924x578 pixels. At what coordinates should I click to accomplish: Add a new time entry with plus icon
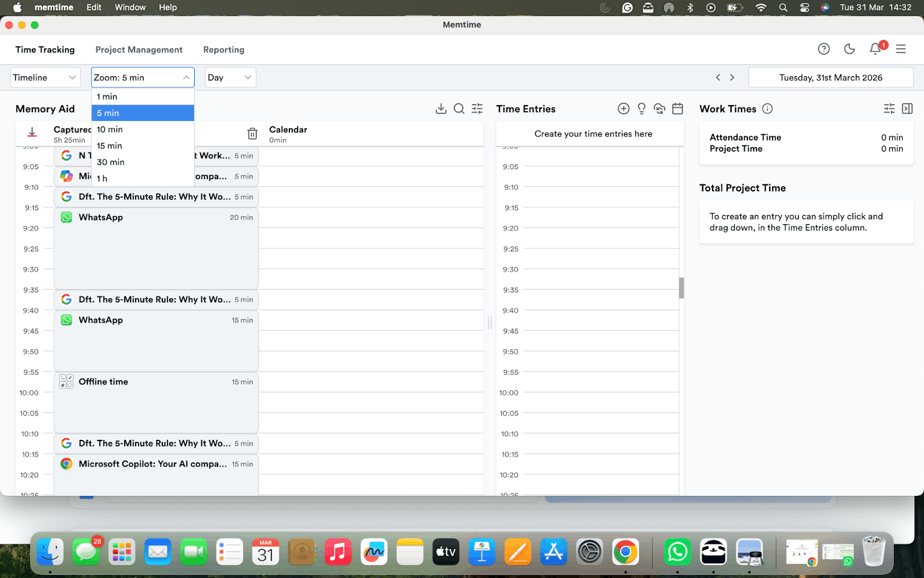[x=623, y=108]
